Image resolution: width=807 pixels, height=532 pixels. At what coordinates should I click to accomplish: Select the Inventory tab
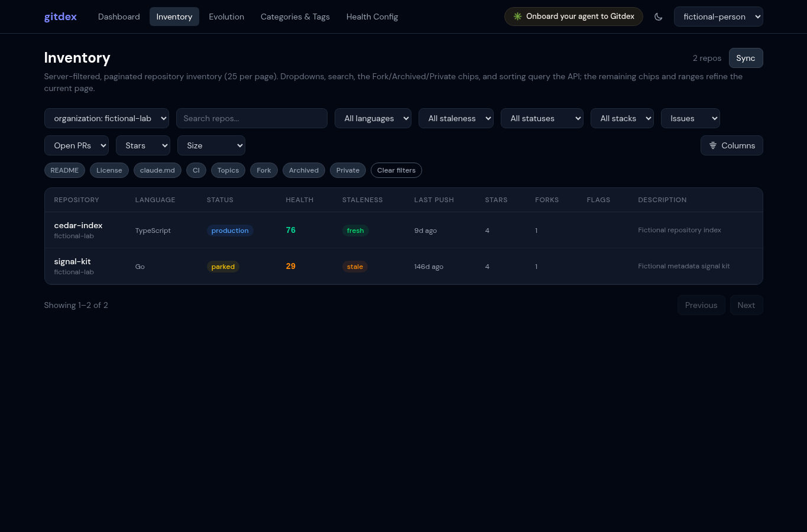(174, 17)
